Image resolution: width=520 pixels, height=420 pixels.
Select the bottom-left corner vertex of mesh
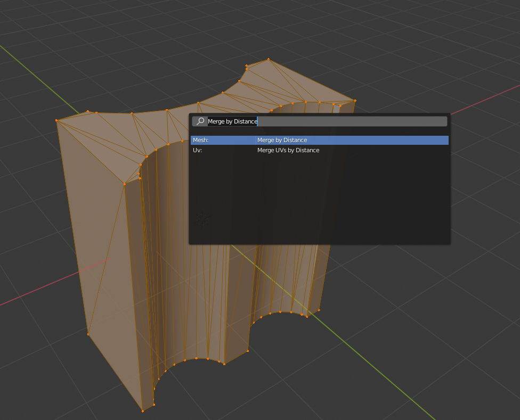coord(88,334)
